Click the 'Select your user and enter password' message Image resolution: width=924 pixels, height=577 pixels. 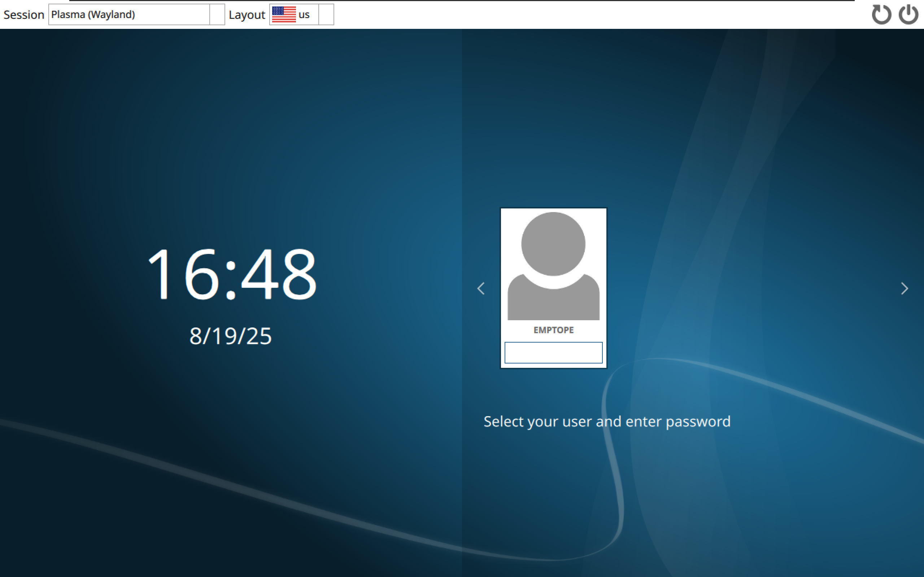[607, 422]
